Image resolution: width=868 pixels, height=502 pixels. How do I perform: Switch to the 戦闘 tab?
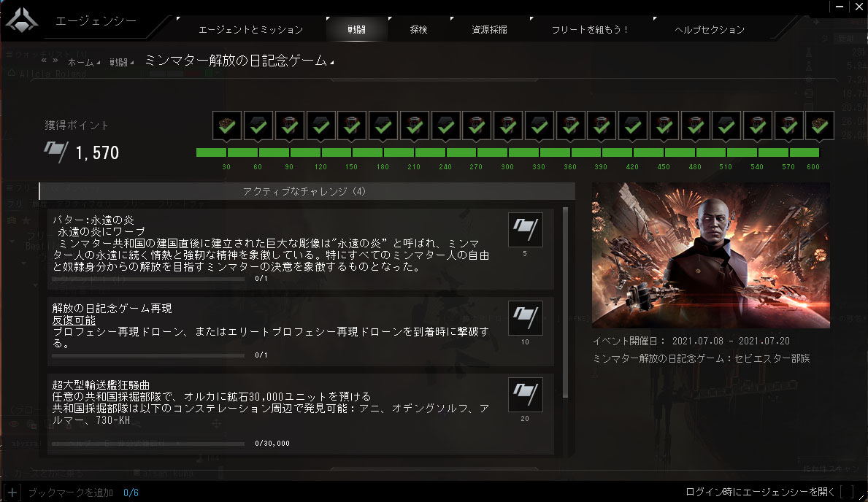click(356, 29)
